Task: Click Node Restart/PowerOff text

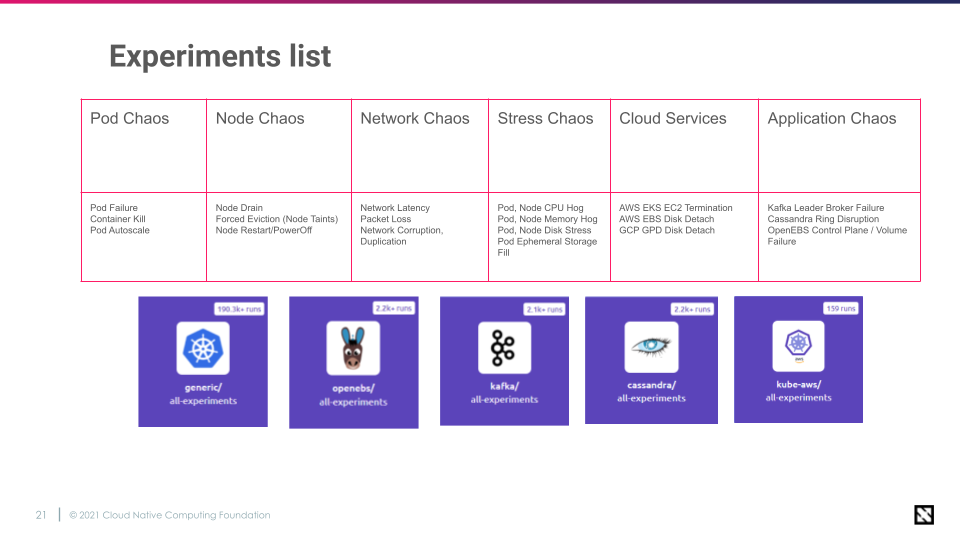Action: (263, 230)
